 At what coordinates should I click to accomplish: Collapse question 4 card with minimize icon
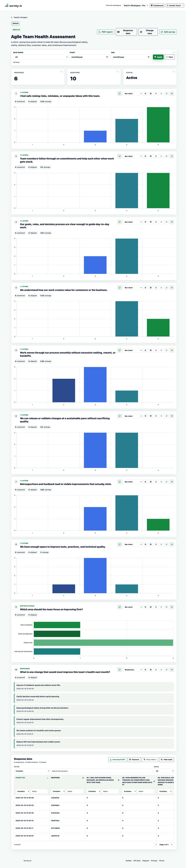click(161, 288)
